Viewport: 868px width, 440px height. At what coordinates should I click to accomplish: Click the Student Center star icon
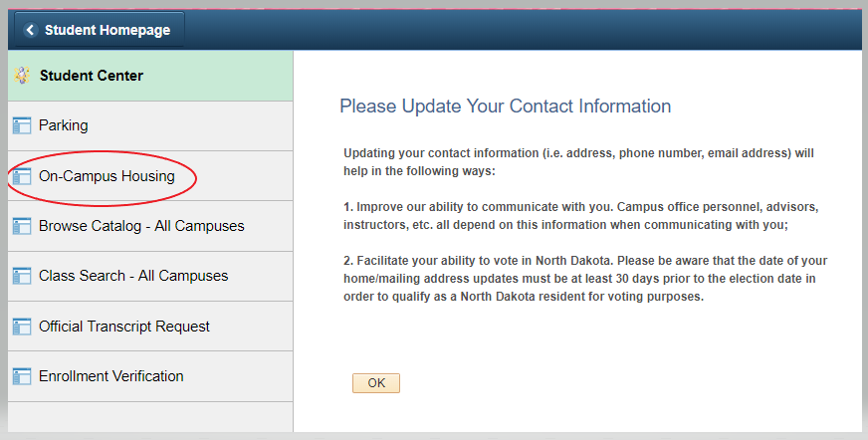22,76
